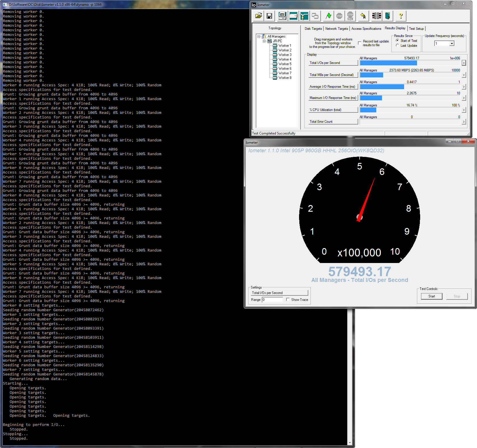Collapse the JR-PC tree node
Screen dimensions: 477x448
pyautogui.click(x=264, y=41)
